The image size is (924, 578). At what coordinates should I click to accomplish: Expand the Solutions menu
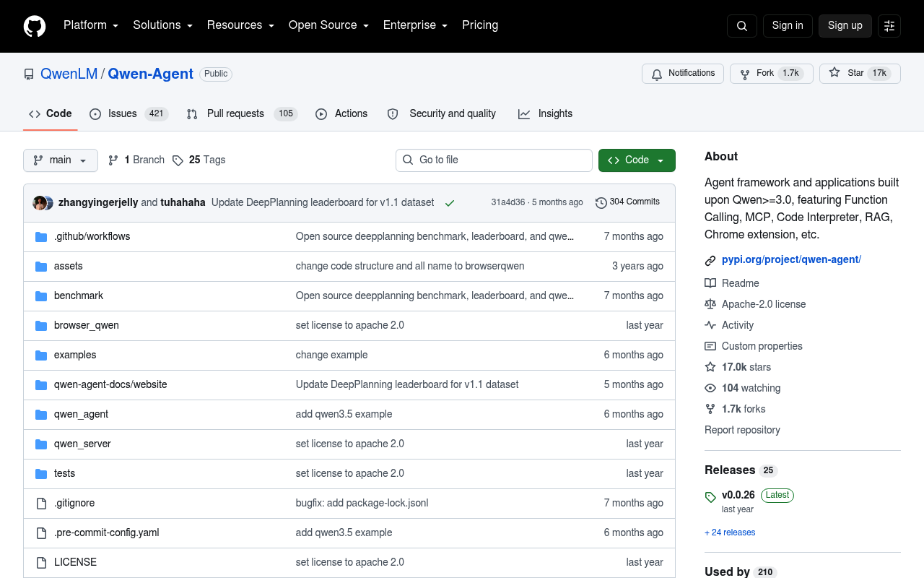[x=162, y=25]
